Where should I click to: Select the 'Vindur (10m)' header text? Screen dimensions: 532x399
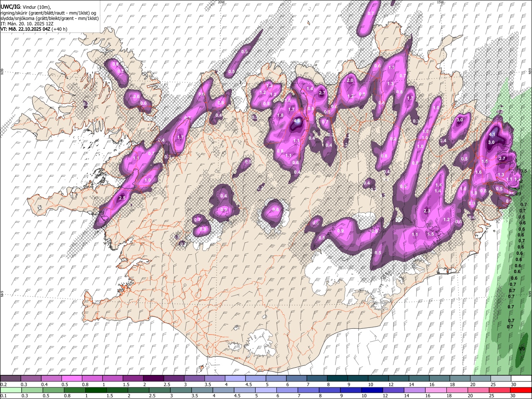pos(37,7)
